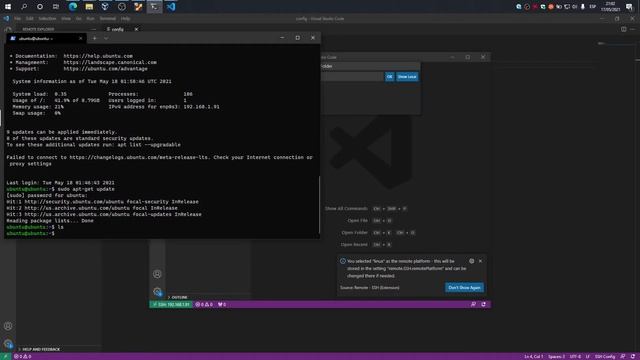
Task: Click outer status bar errors and warnings
Action: (22, 357)
